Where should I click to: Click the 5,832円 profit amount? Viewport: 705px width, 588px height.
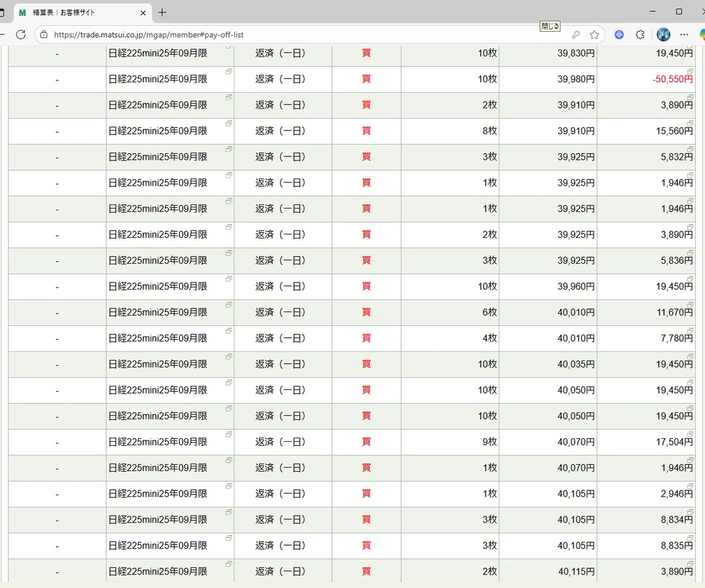tap(677, 157)
